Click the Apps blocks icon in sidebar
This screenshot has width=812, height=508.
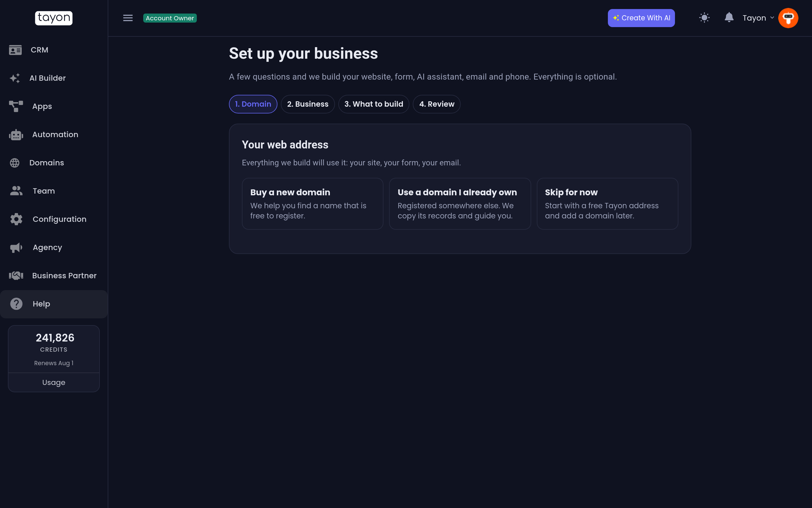pos(16,106)
